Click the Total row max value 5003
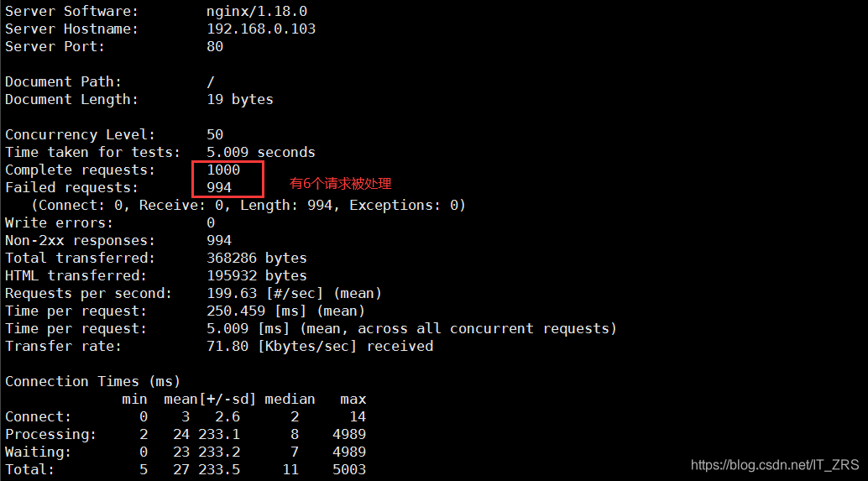 pyautogui.click(x=349, y=469)
